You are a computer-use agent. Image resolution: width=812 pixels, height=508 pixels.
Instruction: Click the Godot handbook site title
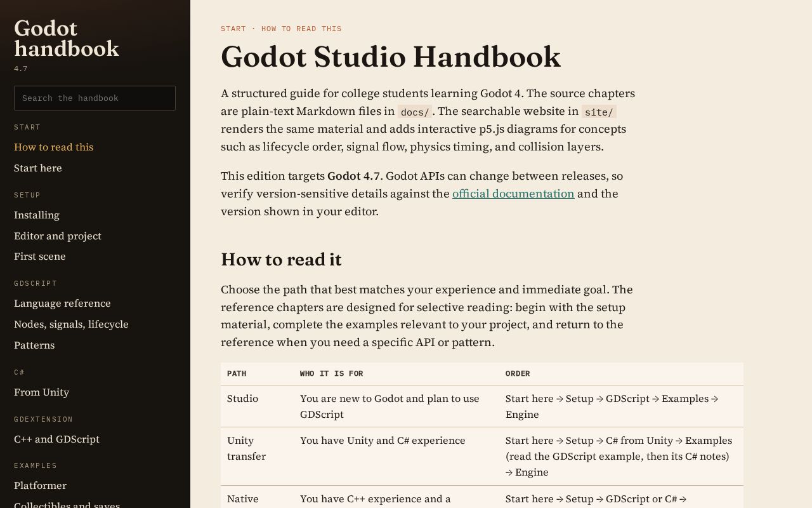pyautogui.click(x=67, y=38)
